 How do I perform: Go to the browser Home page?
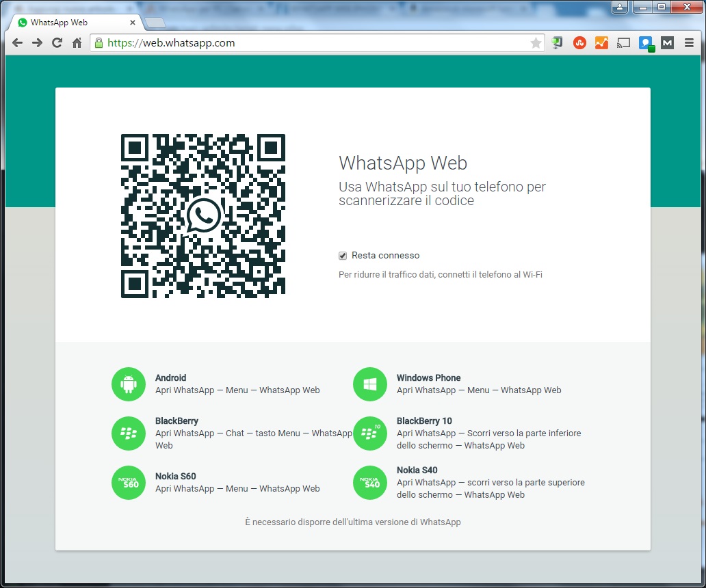(x=77, y=43)
